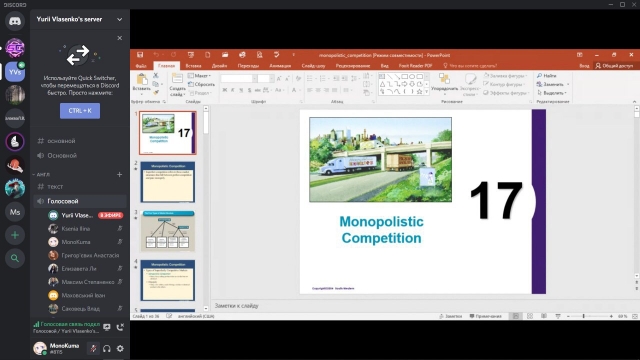The width and height of the screenshot is (640, 360).
Task: Open the Макет layout dropdown
Action: (199, 76)
